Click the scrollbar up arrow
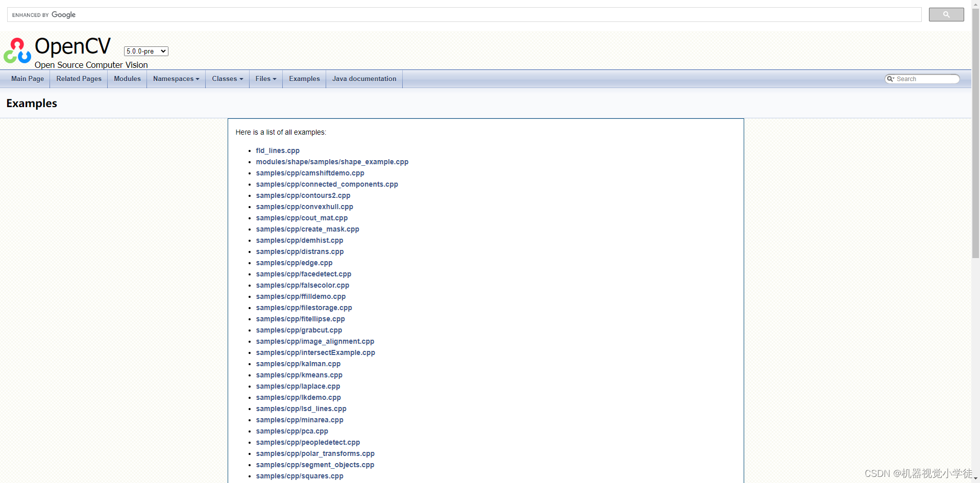The height and width of the screenshot is (483, 980). click(975, 3)
